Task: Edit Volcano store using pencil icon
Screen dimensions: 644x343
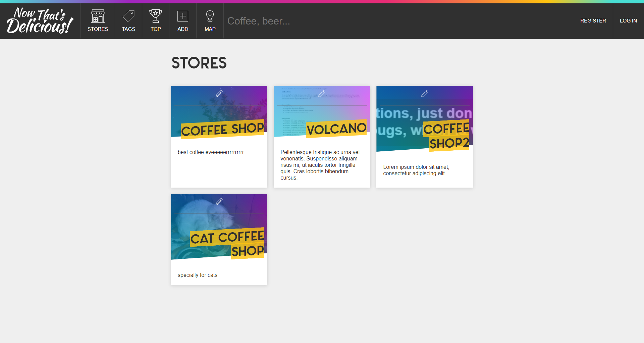Action: click(322, 94)
